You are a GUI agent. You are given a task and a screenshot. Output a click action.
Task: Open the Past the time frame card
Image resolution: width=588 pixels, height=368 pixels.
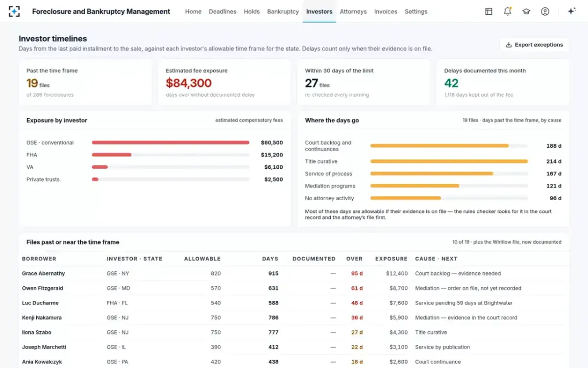(x=85, y=82)
